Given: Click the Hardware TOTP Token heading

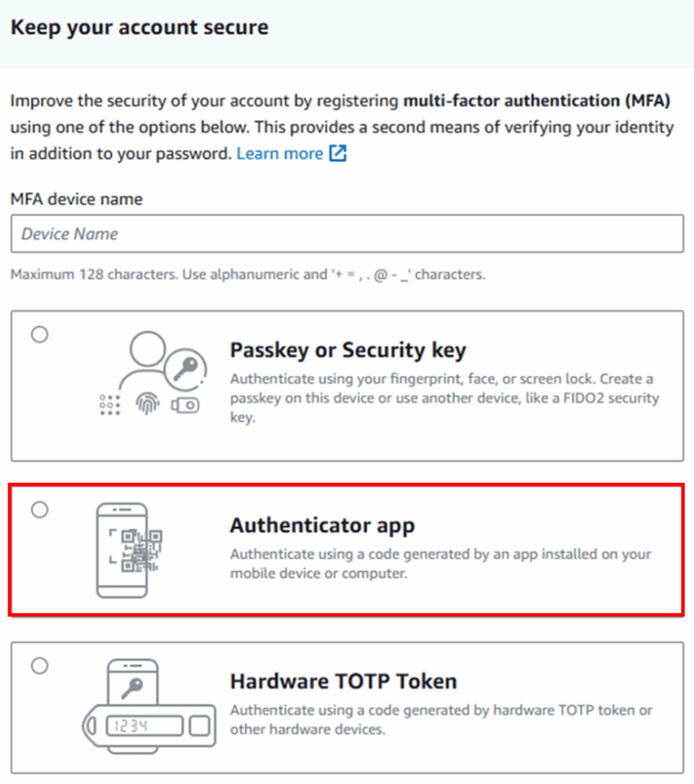Looking at the screenshot, I should point(343,681).
